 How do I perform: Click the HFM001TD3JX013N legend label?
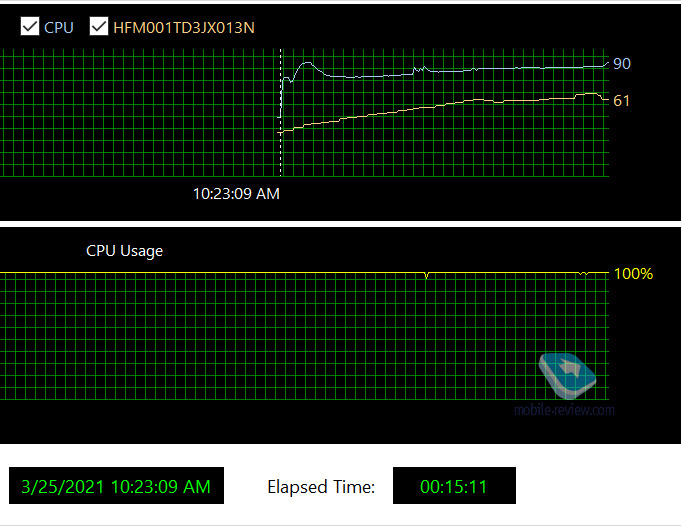coord(184,27)
